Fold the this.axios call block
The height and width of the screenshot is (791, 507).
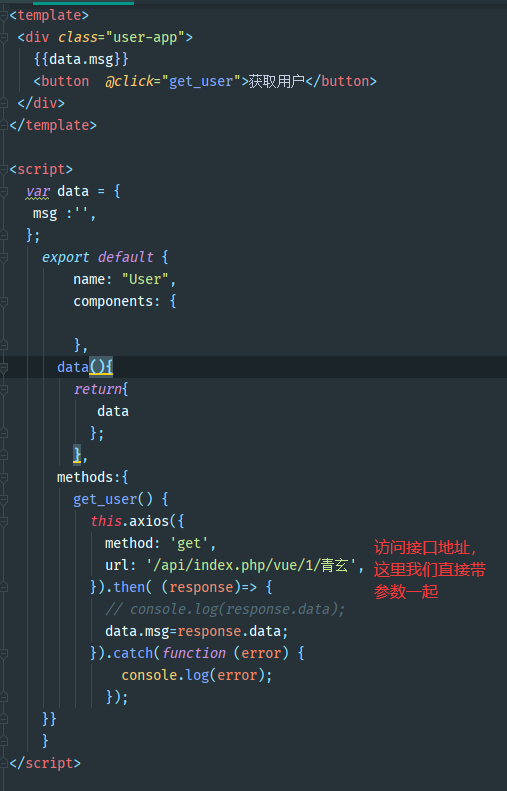tap(4, 521)
